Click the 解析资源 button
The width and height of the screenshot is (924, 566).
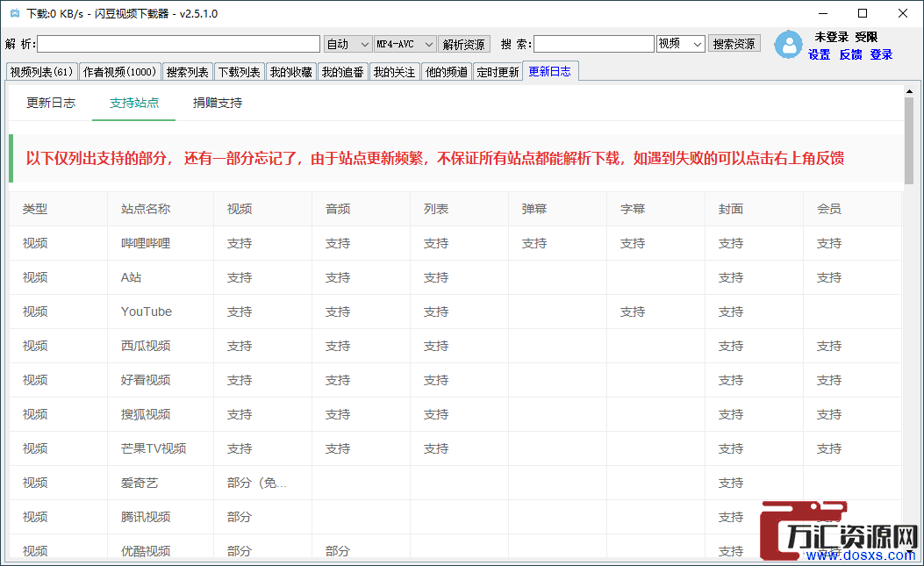pyautogui.click(x=464, y=44)
